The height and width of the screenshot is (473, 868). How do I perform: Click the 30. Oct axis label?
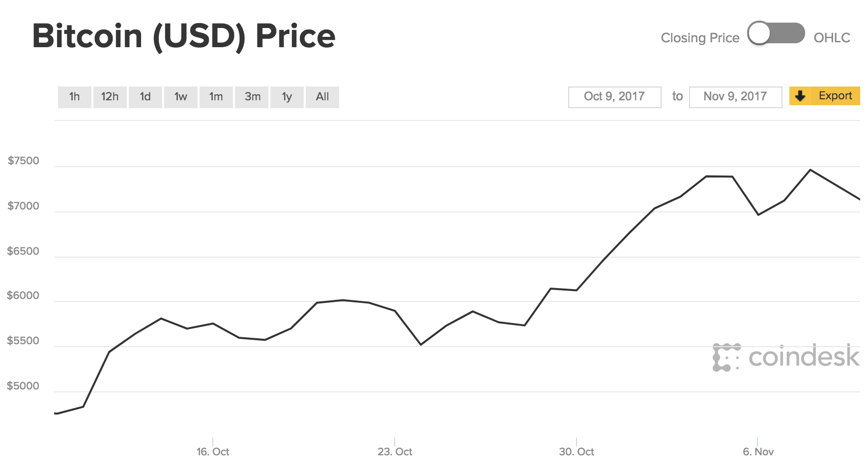[577, 451]
